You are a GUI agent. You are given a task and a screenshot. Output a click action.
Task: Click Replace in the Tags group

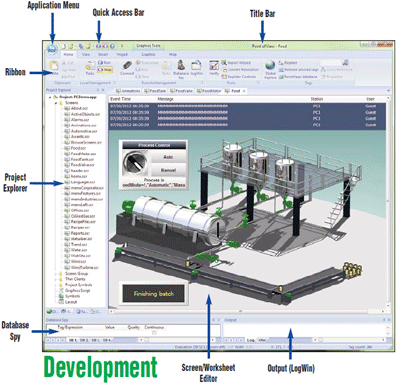(288, 63)
